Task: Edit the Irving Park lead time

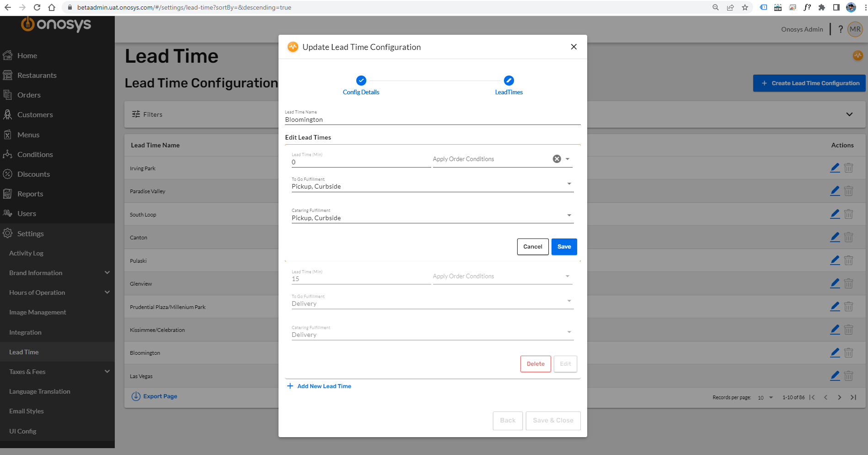Action: click(x=834, y=168)
